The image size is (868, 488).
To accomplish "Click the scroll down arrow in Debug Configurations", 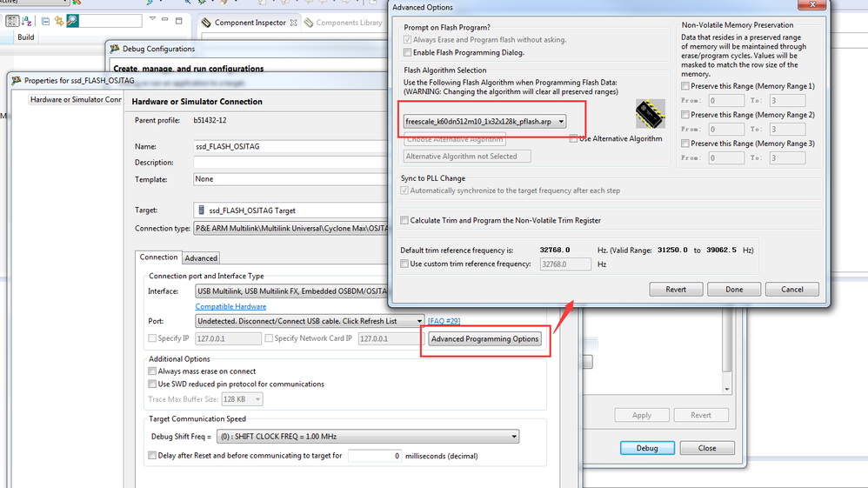I will coord(727,390).
